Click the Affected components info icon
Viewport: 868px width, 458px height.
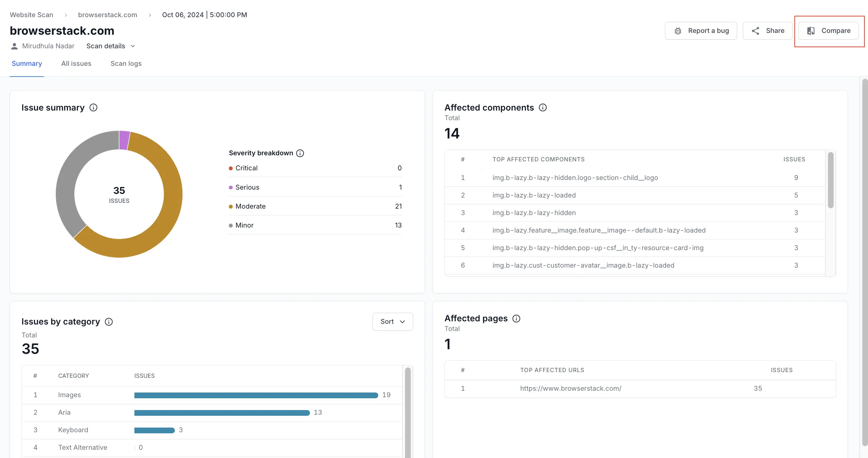point(543,108)
